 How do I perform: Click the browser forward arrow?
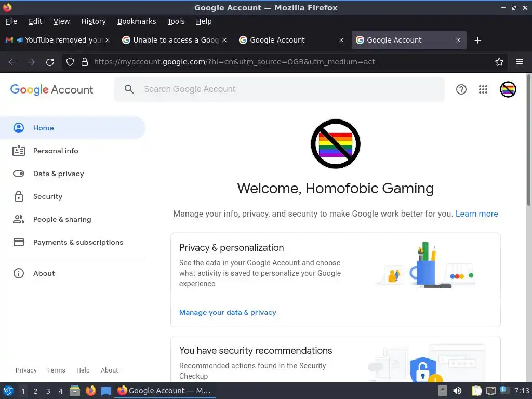(x=31, y=62)
